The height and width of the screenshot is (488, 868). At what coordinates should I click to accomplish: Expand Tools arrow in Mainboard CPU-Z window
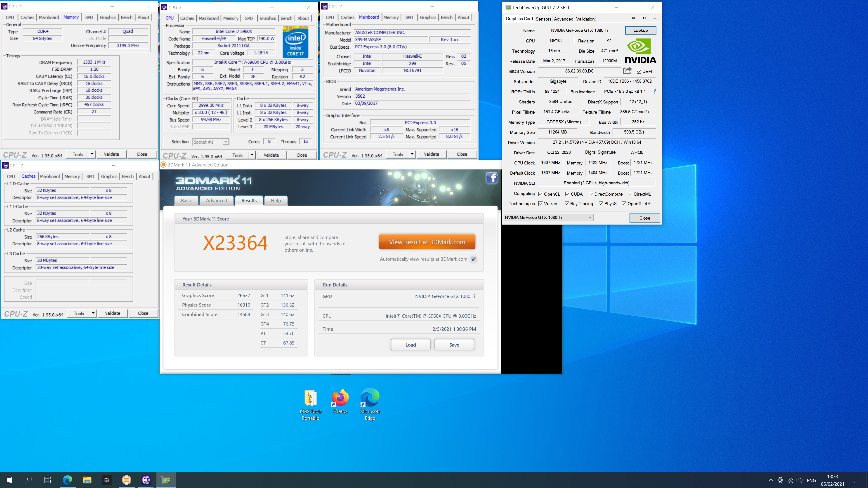point(412,154)
